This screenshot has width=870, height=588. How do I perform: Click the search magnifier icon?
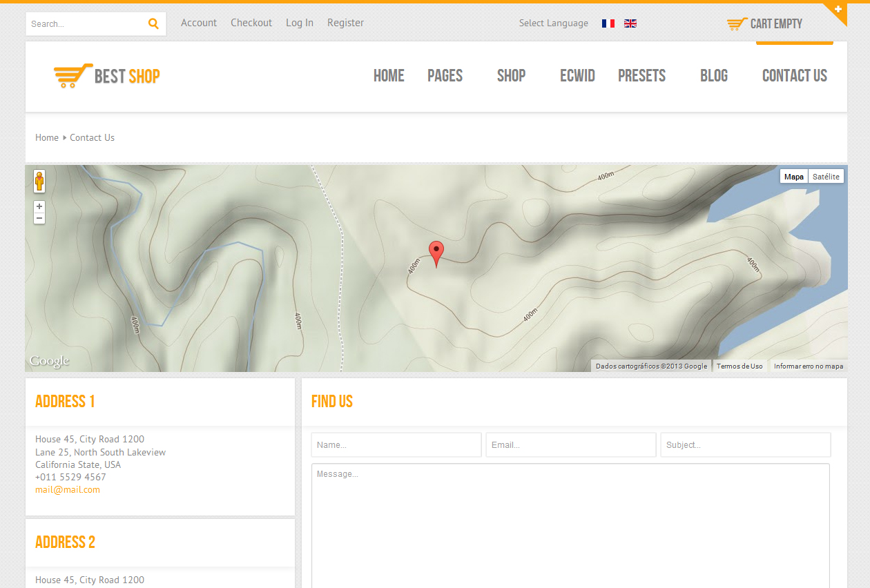(x=153, y=23)
